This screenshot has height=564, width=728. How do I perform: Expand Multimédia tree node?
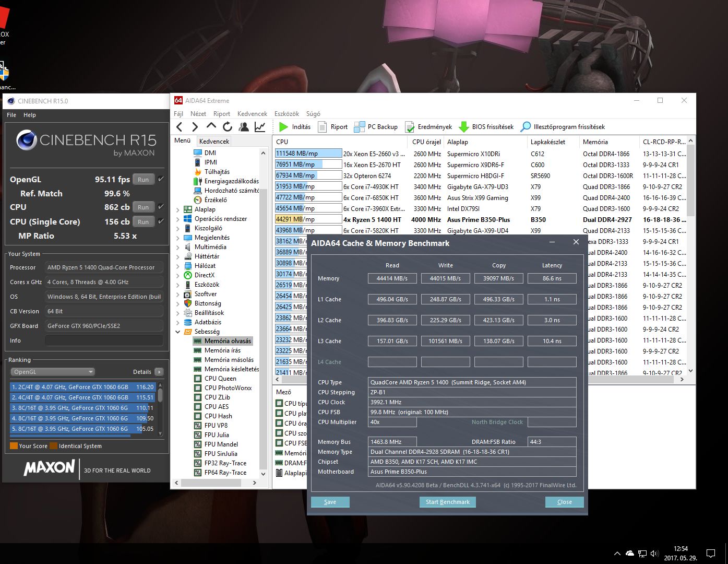click(178, 247)
